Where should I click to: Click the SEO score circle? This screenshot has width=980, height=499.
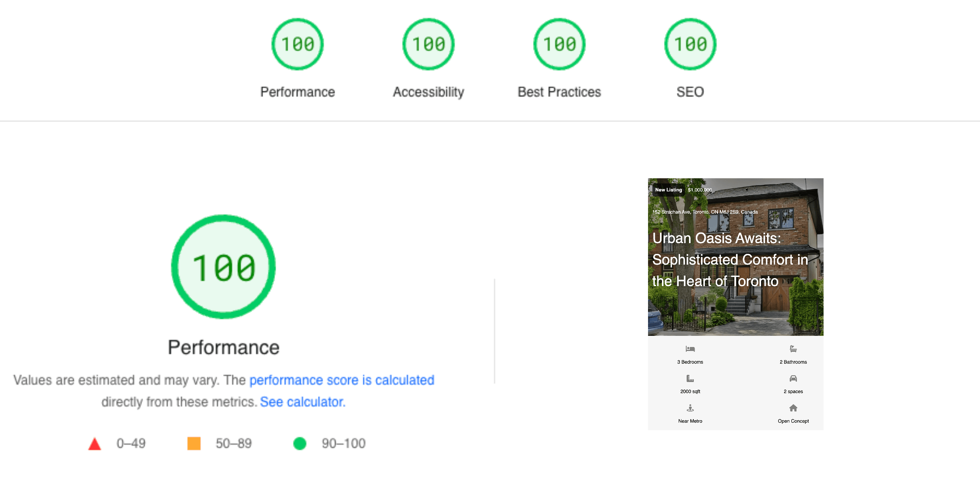690,44
